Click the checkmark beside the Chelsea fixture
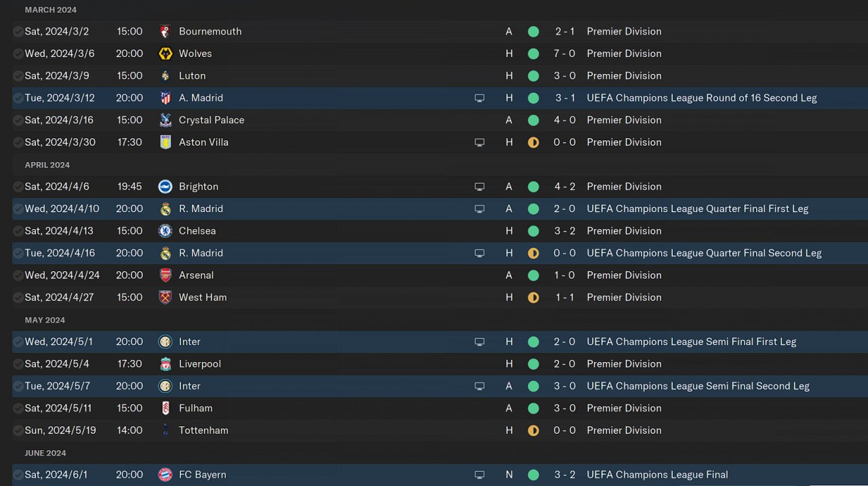This screenshot has height=486, width=868. (18, 231)
